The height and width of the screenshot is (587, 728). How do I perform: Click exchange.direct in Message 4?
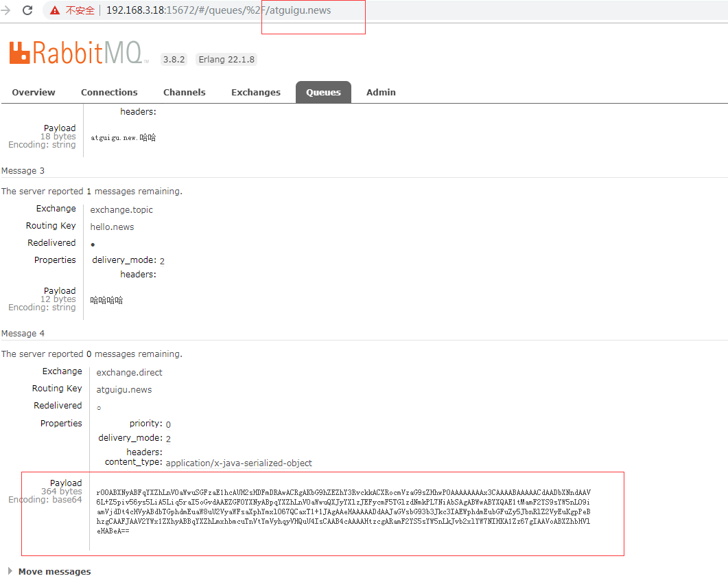(x=129, y=371)
